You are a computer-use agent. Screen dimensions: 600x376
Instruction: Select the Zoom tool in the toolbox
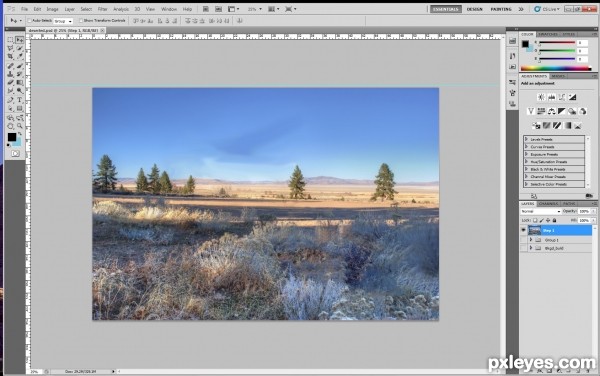pyautogui.click(x=20, y=126)
